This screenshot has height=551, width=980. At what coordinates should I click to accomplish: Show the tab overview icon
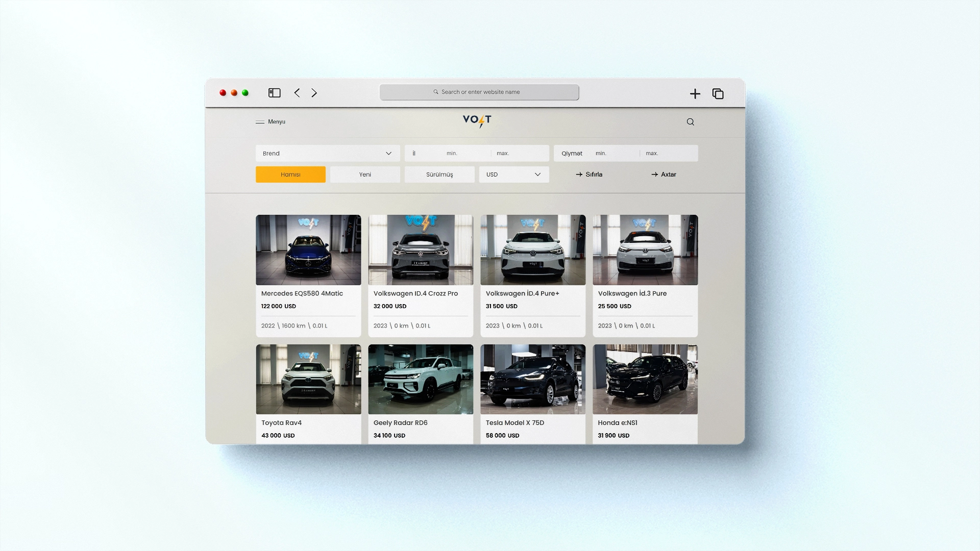coord(718,93)
